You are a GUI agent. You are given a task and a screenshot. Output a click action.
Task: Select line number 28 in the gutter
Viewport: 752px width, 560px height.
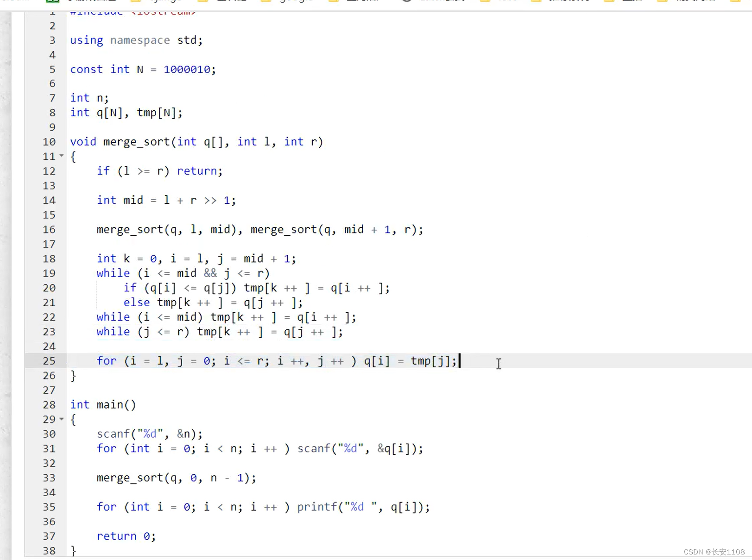pyautogui.click(x=49, y=405)
